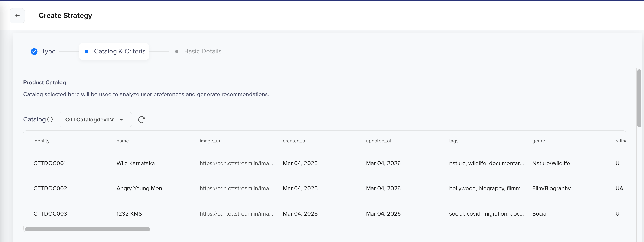Click the Film/Biography genre cell
644x242 pixels.
pyautogui.click(x=551, y=188)
